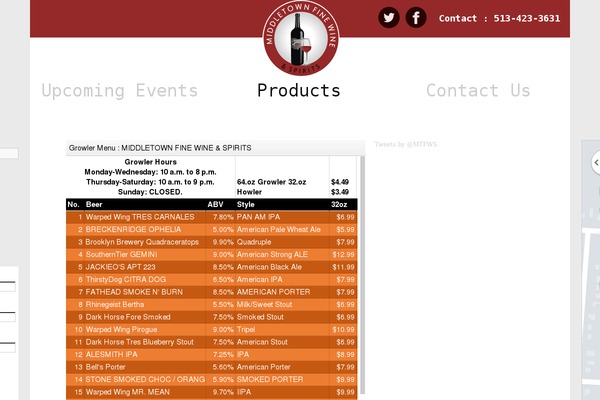Viewport: 600px width, 400px height.
Task: Select Rhinegeist Bertha row
Action: tap(212, 304)
